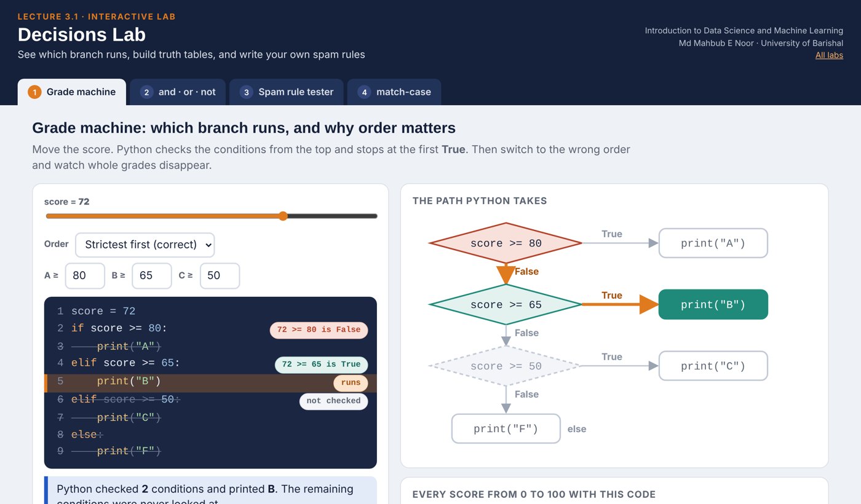Edit the C threshold field showing 50
Image resolution: width=861 pixels, height=504 pixels.
(220, 276)
